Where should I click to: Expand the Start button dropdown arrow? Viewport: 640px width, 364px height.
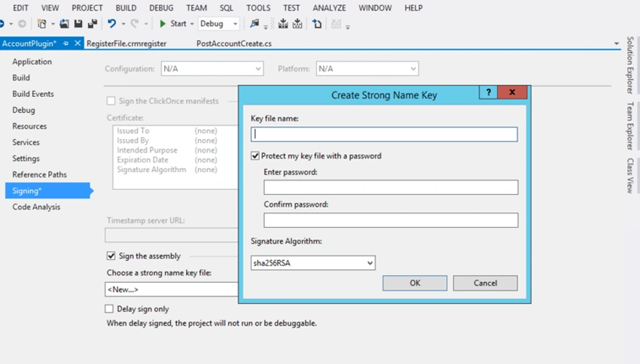(x=192, y=24)
